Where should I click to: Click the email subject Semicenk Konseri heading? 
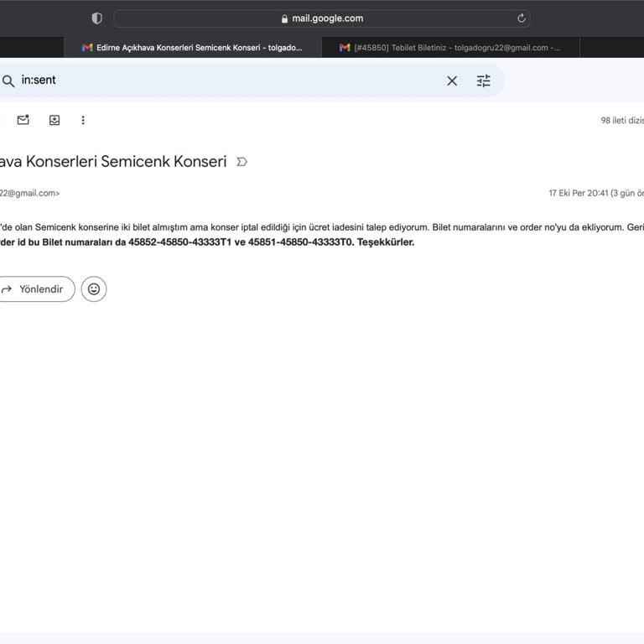pos(113,162)
